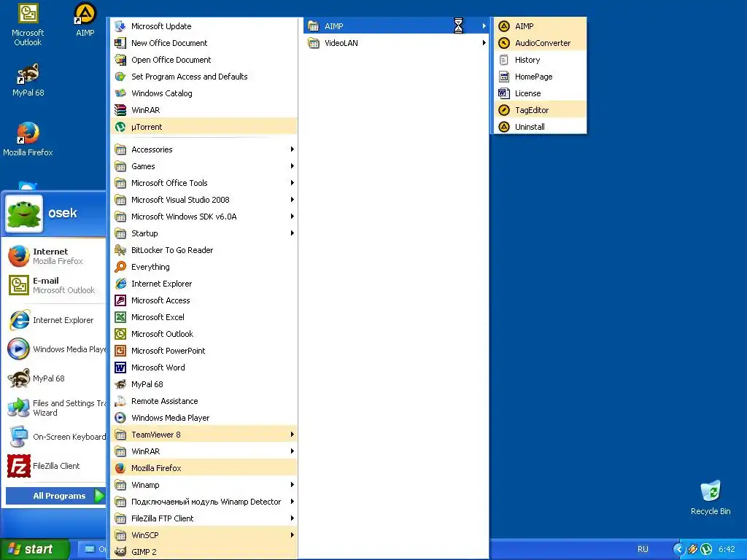Click the Windows Catalog icon

[120, 93]
